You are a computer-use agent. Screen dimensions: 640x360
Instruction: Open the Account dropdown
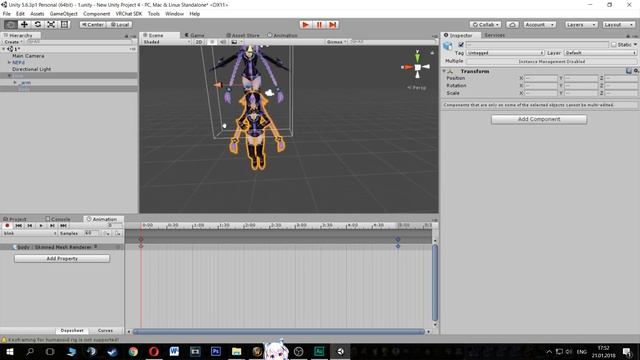[x=540, y=24]
